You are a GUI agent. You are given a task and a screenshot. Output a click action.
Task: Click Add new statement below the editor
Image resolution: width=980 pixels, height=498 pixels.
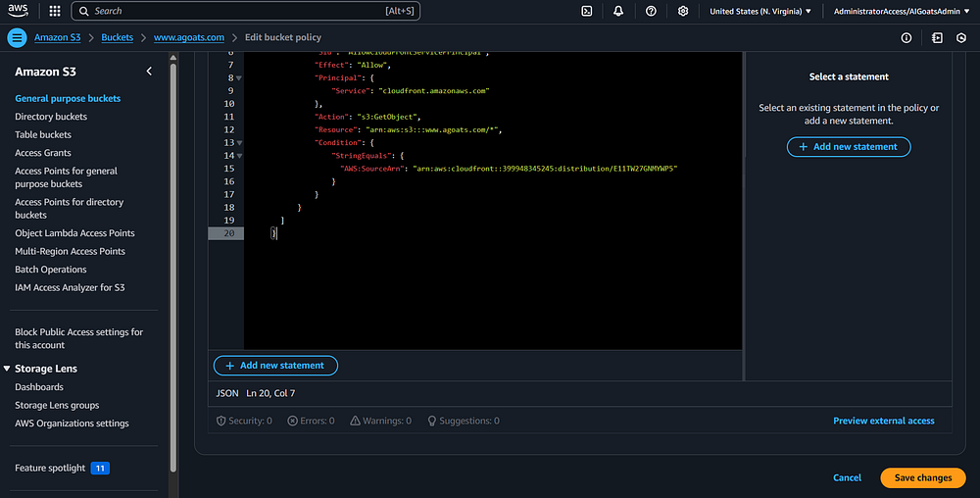(275, 365)
